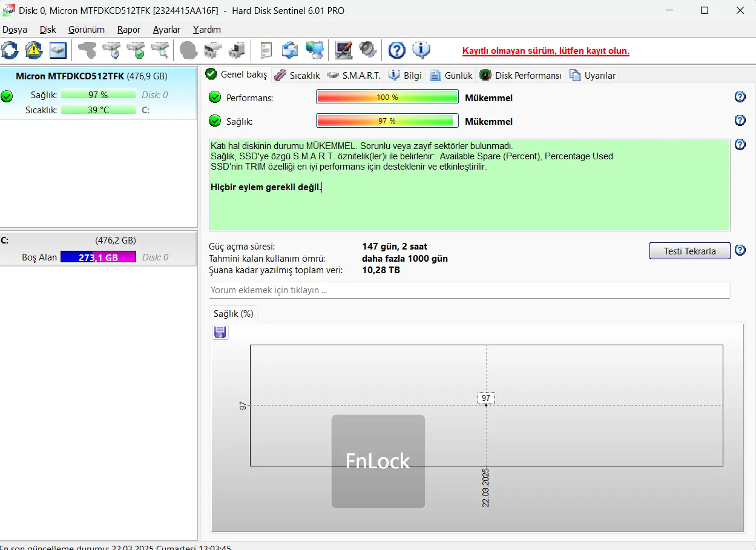Image resolution: width=756 pixels, height=550 pixels.
Task: Switch to the S.M.A.R.T. tab
Action: pyautogui.click(x=354, y=75)
